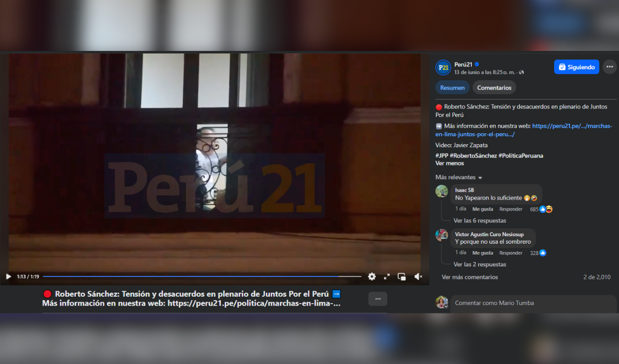Viewport: 619px width, 364px height.
Task: Collapse description with Ver menos
Action: point(450,163)
